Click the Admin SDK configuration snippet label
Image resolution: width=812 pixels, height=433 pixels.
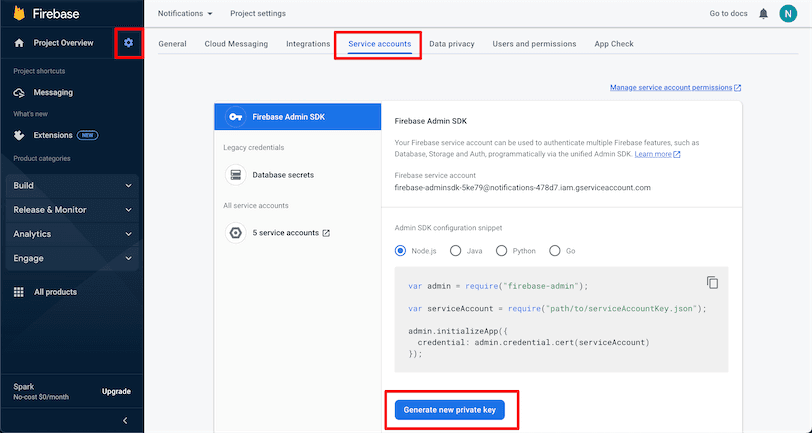[x=448, y=228]
